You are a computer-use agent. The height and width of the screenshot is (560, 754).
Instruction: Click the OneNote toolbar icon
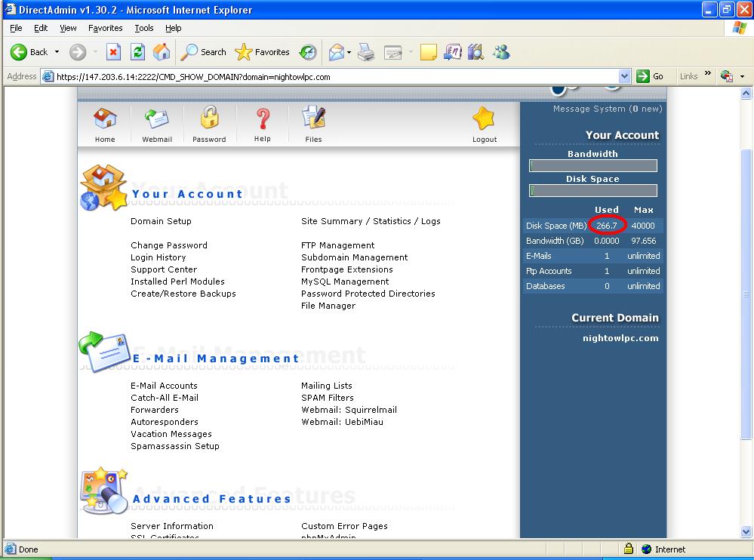(x=453, y=52)
